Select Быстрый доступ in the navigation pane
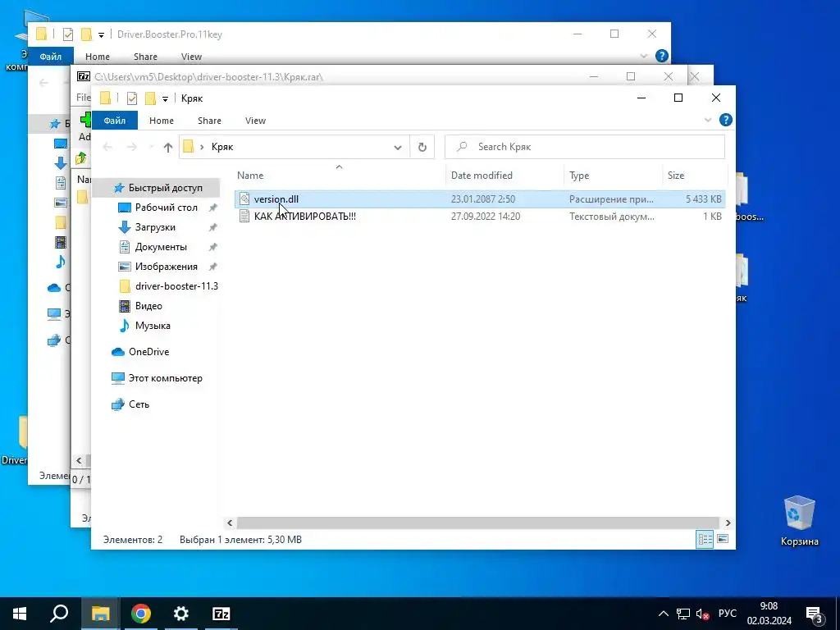The height and width of the screenshot is (630, 840). point(165,188)
